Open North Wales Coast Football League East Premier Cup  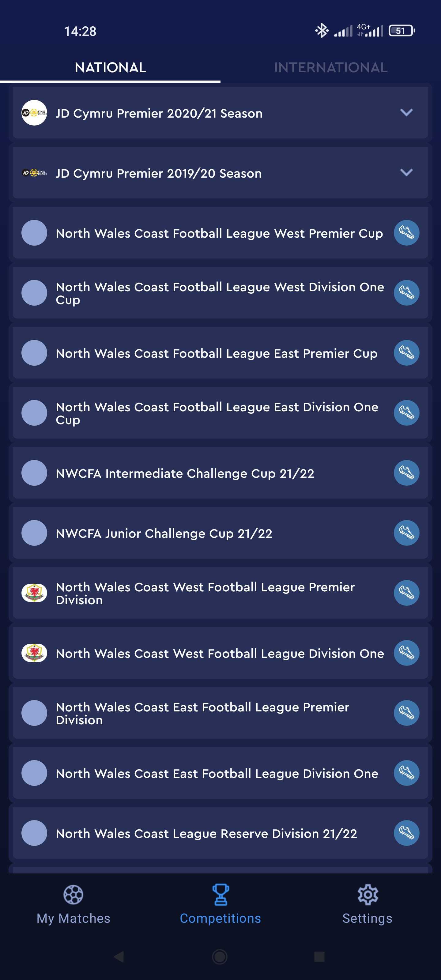click(217, 353)
